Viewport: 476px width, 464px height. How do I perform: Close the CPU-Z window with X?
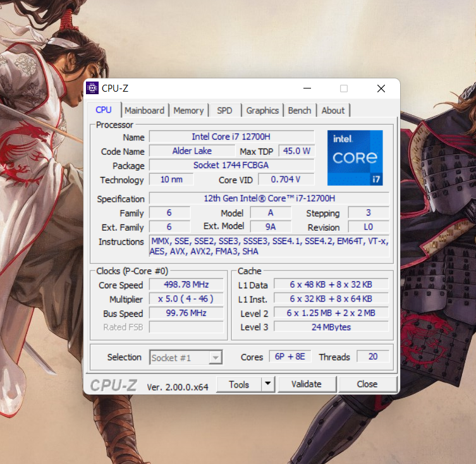click(381, 89)
